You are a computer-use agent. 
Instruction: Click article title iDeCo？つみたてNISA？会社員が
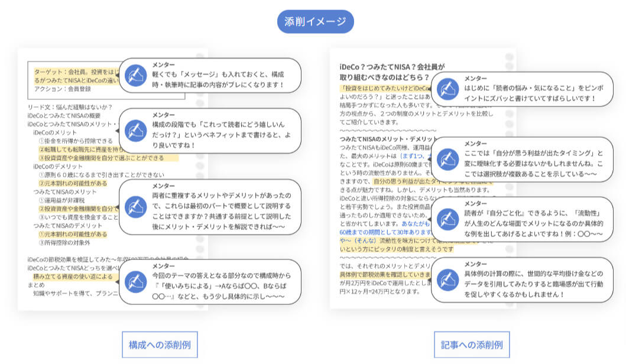point(392,67)
